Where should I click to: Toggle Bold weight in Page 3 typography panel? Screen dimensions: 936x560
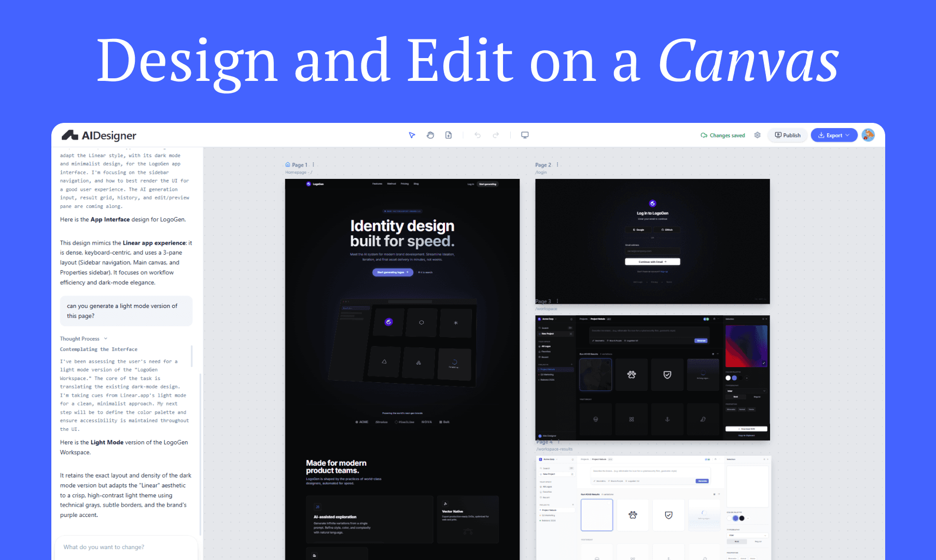736,397
